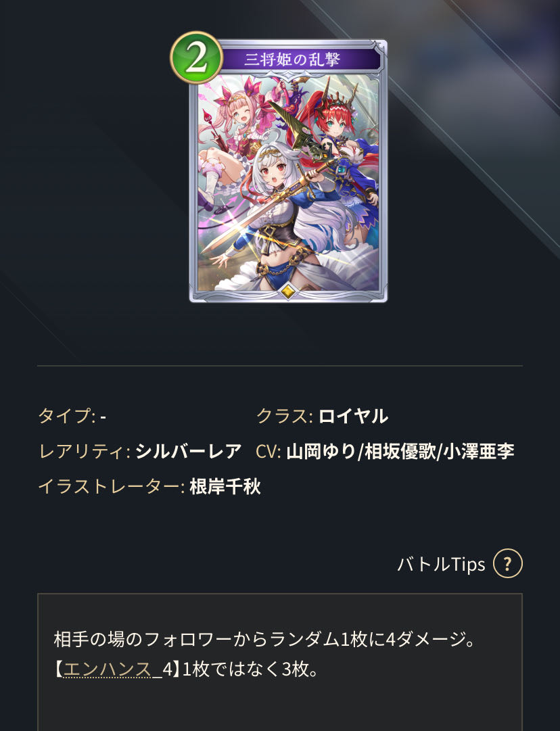Open the バトルTips question mark icon
The width and height of the screenshot is (560, 731).
pos(507,564)
